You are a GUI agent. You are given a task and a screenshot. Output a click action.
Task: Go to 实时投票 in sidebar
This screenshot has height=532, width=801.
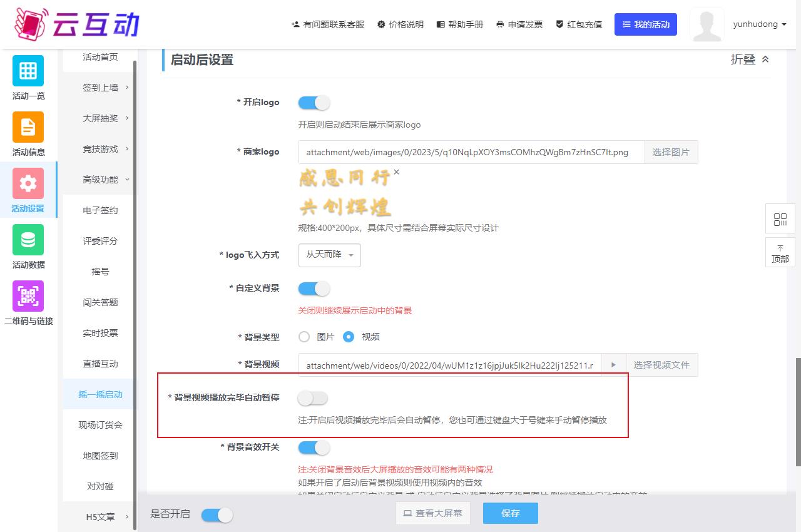100,333
